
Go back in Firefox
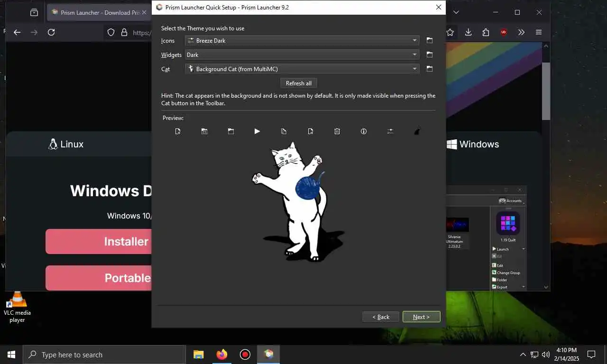[x=17, y=32]
